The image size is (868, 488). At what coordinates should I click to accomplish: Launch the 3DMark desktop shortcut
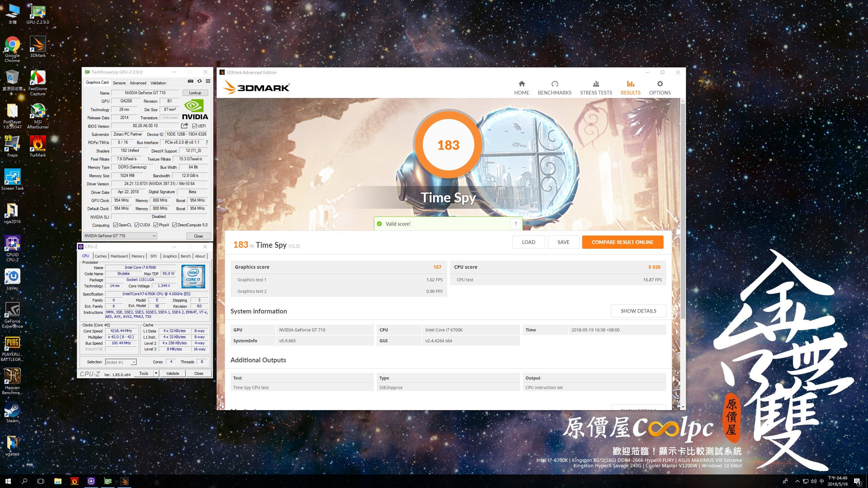click(38, 47)
